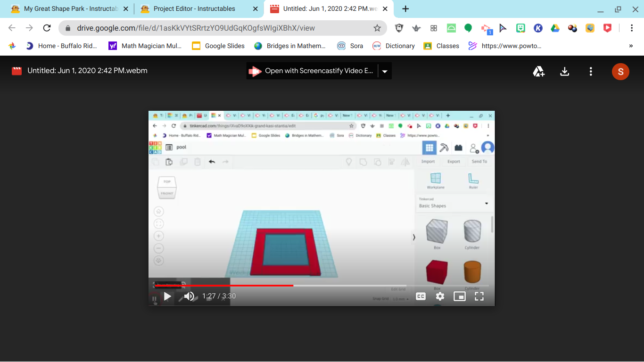This screenshot has height=362, width=644.
Task: Open the blue K circle extension
Action: [x=538, y=28]
